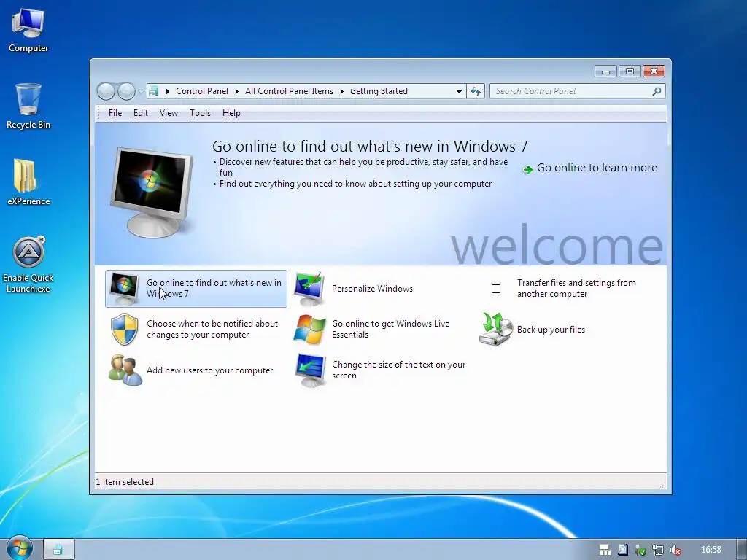Select Go online to get Windows Live Essentials
This screenshot has height=560, width=747.
[391, 329]
